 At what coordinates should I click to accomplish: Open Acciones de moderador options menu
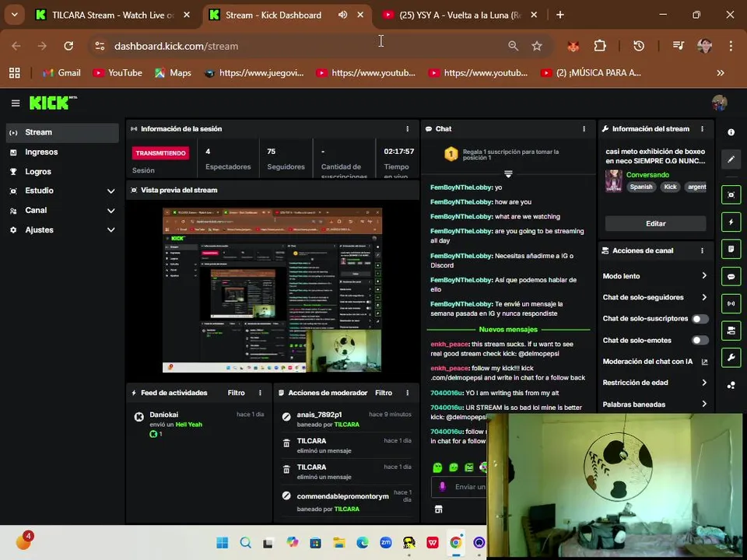pyautogui.click(x=407, y=393)
